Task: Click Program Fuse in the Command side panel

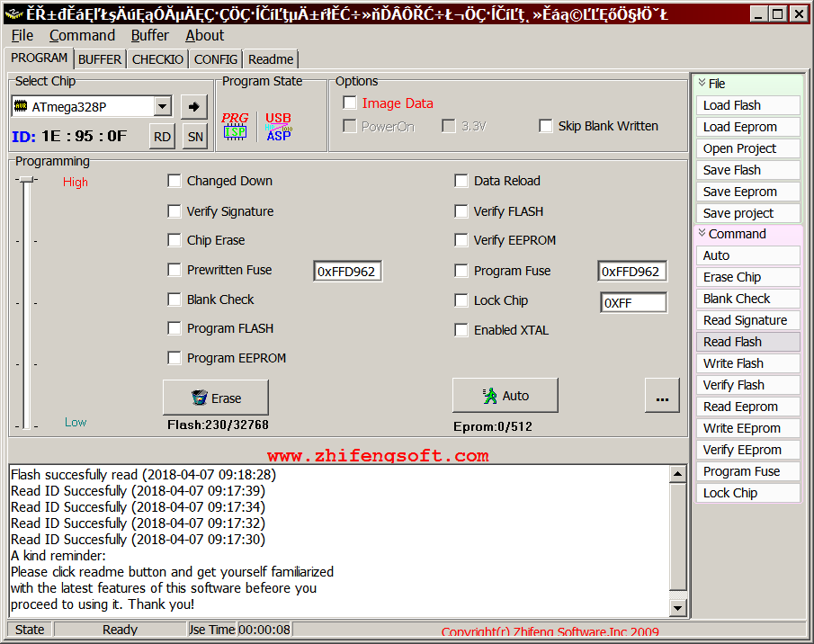Action: [x=747, y=471]
